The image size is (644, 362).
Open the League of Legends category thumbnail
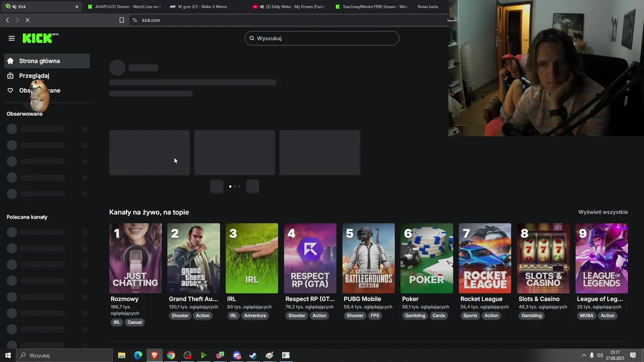click(602, 258)
